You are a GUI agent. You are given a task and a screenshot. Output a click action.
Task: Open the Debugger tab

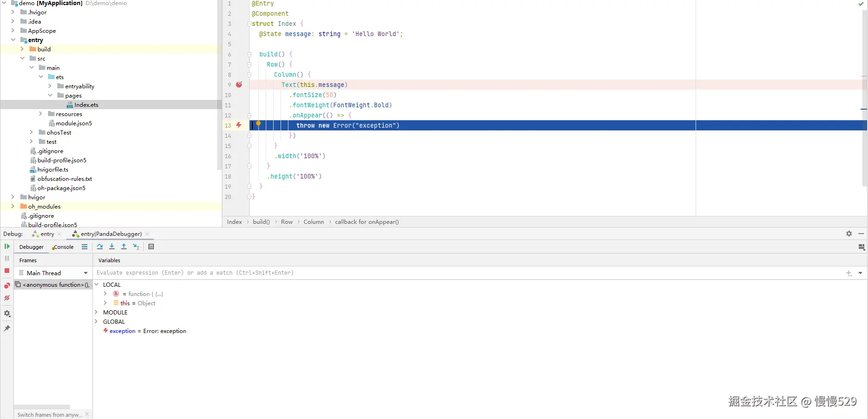tap(31, 247)
